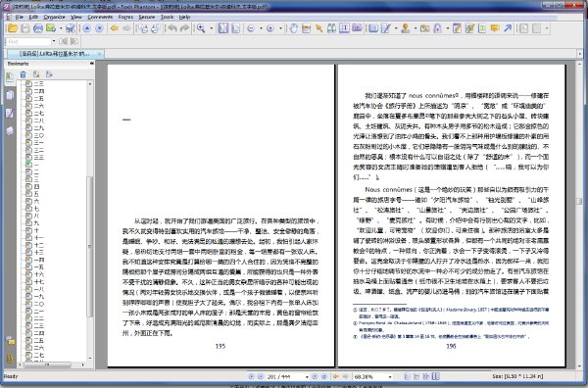This screenshot has width=588, height=388.
Task: Open the Secure menu
Action: pyautogui.click(x=147, y=17)
